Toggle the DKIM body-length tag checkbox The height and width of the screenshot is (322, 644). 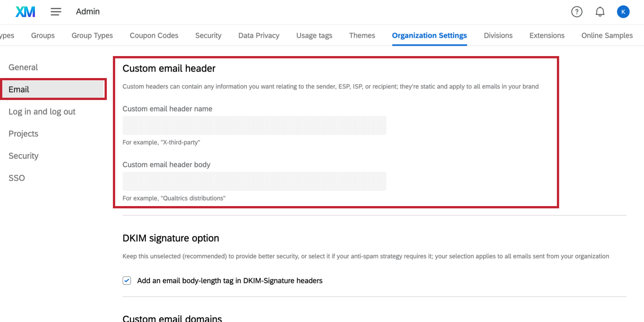click(x=127, y=281)
